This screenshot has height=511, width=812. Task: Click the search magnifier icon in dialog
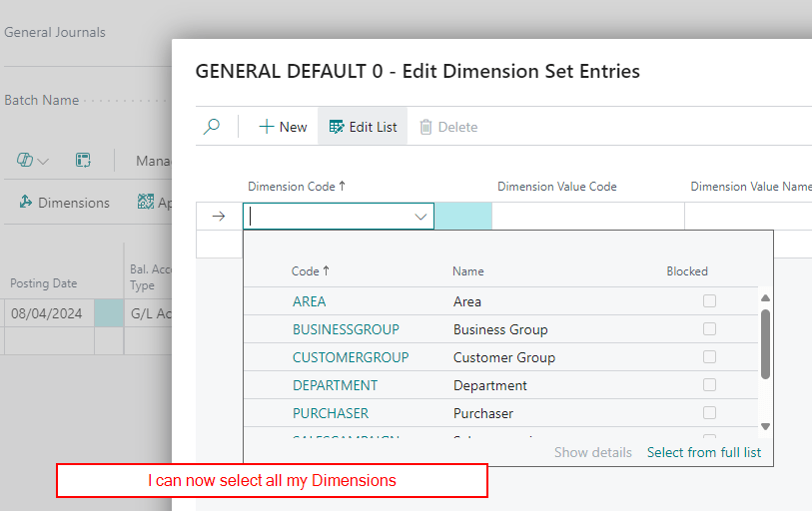pyautogui.click(x=212, y=127)
